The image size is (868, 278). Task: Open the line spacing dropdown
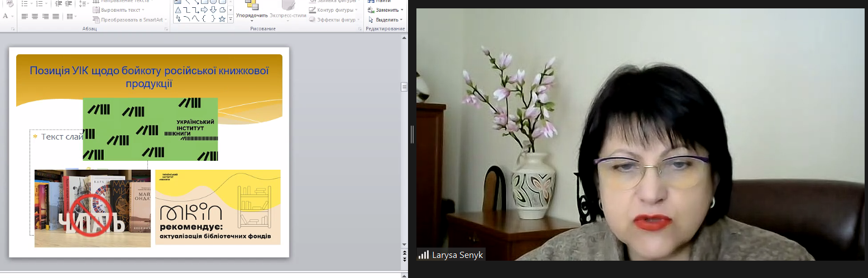(x=84, y=4)
